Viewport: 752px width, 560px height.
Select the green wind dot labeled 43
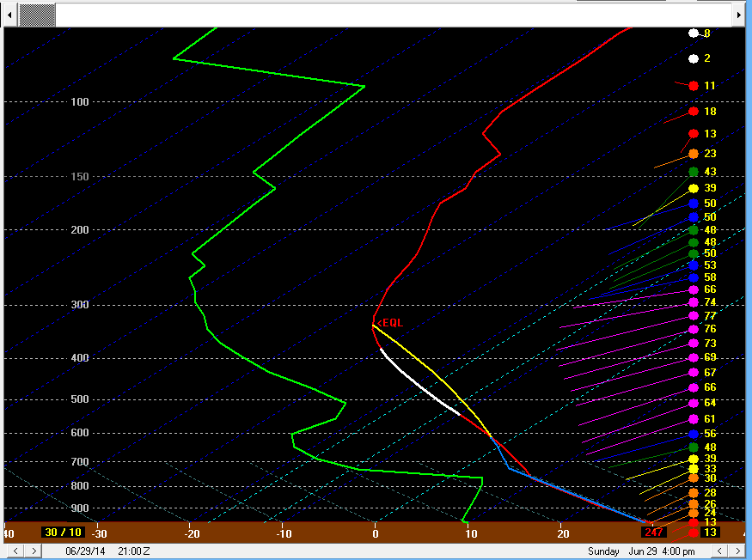[x=694, y=171]
